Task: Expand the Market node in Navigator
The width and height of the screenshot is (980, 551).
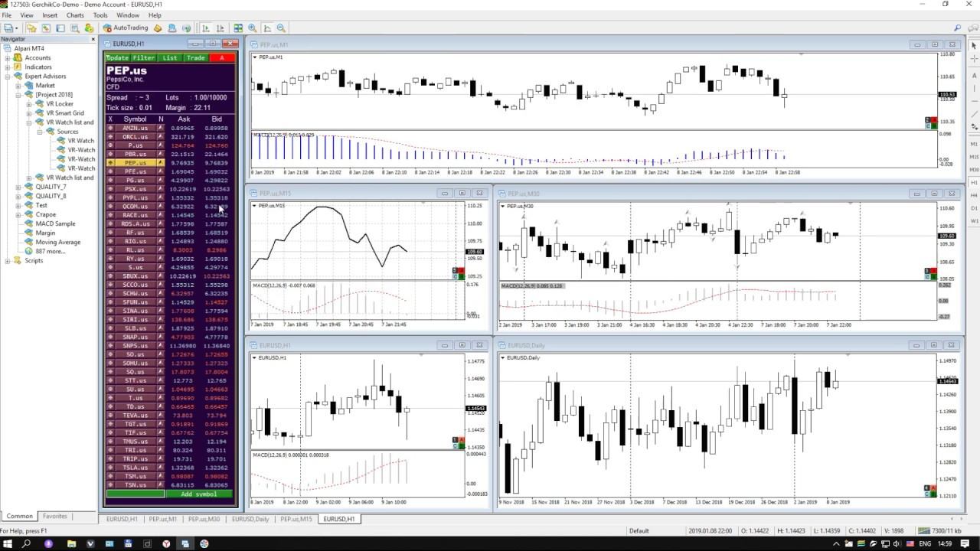Action: pos(18,86)
